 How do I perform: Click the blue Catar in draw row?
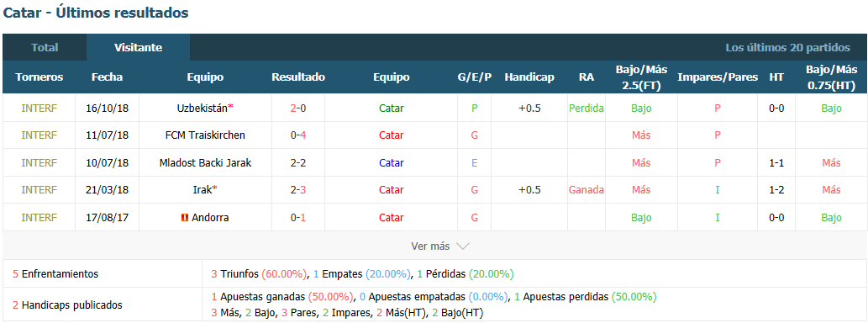[x=392, y=163]
